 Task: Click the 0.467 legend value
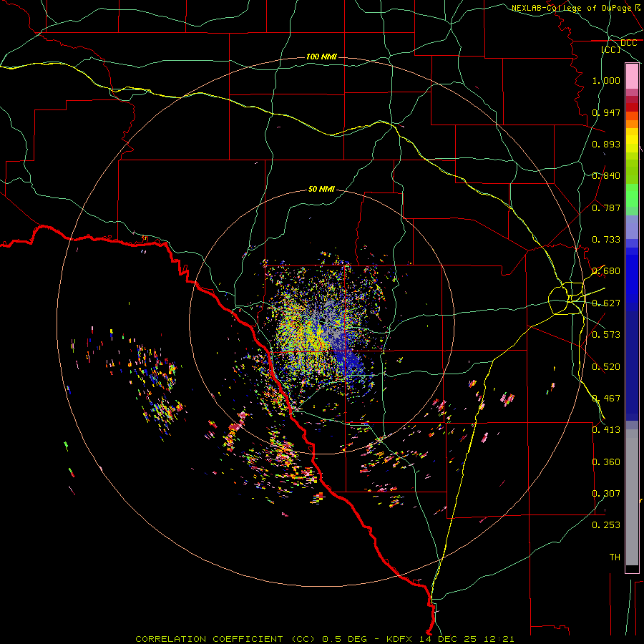point(606,399)
